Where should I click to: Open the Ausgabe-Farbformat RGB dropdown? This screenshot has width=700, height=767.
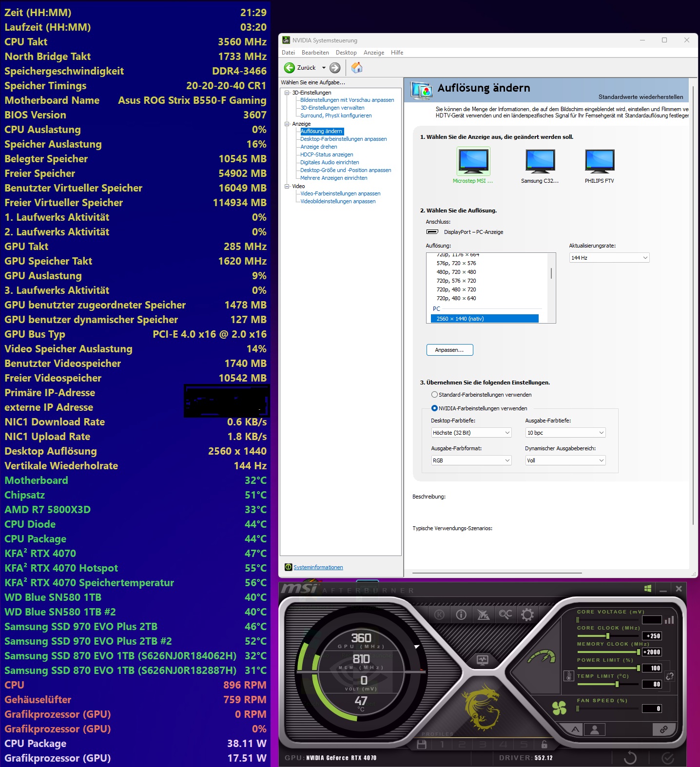tap(471, 460)
